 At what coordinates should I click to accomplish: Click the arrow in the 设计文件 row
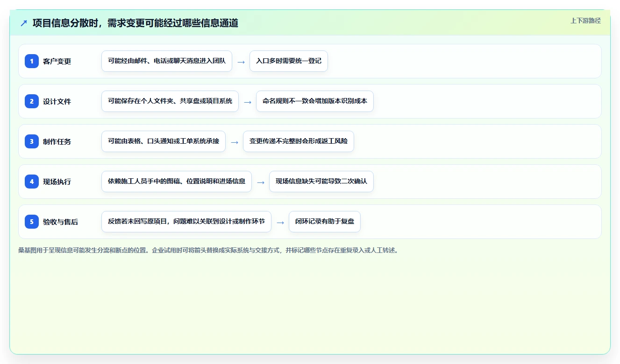(248, 102)
